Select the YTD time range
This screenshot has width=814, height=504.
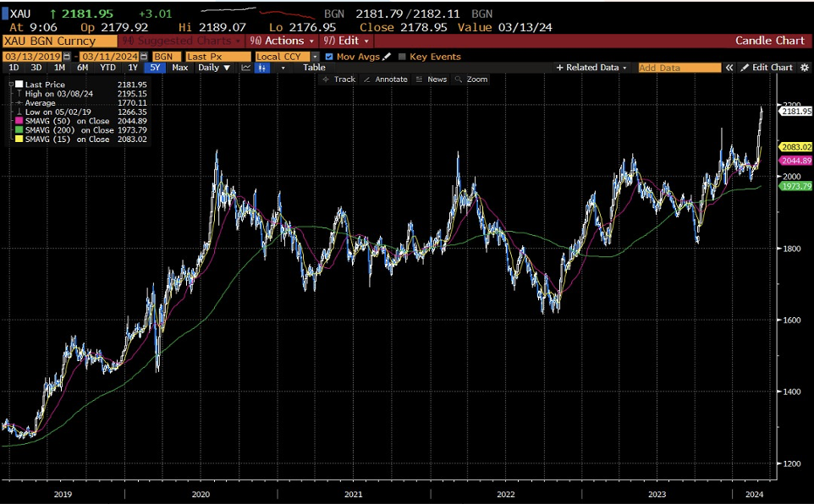[108, 68]
